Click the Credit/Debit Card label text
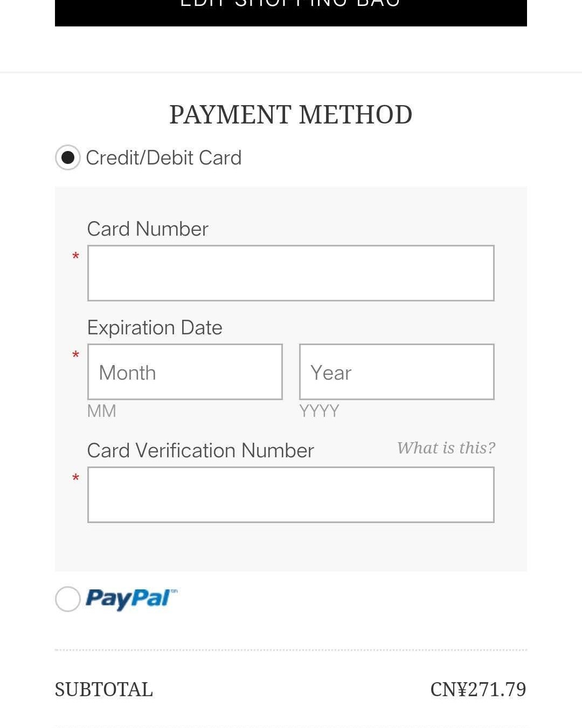Screen dimensions: 582x728 click(x=163, y=158)
